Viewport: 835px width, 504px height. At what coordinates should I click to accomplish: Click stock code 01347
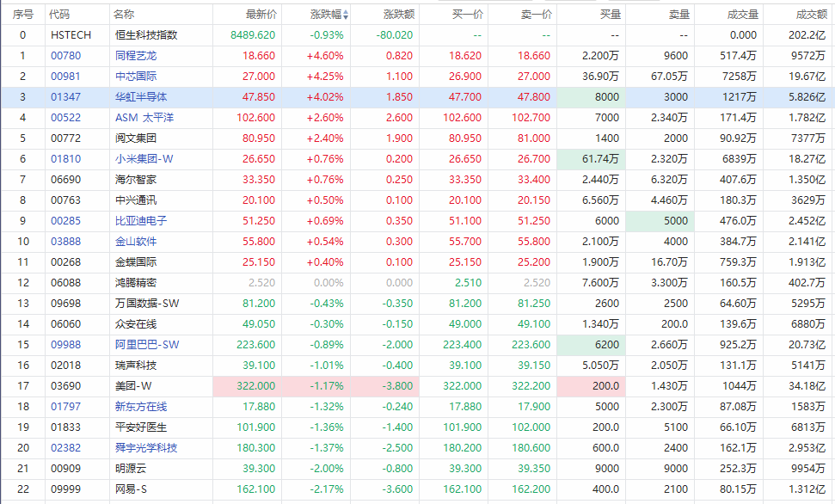[x=66, y=97]
